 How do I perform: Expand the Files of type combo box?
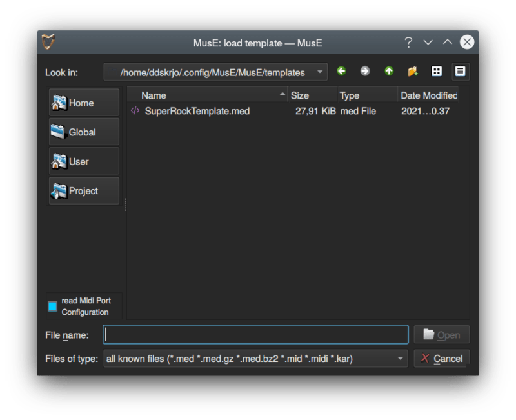click(x=399, y=358)
